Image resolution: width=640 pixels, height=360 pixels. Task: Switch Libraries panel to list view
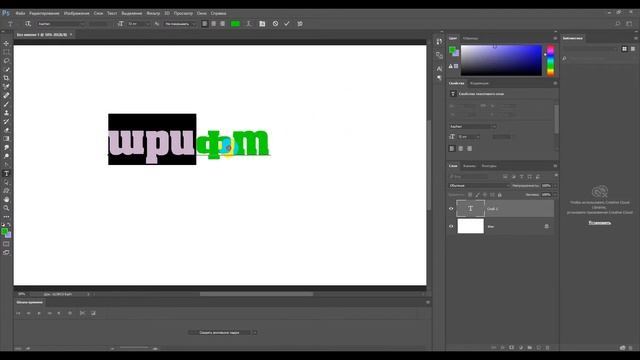633,49
